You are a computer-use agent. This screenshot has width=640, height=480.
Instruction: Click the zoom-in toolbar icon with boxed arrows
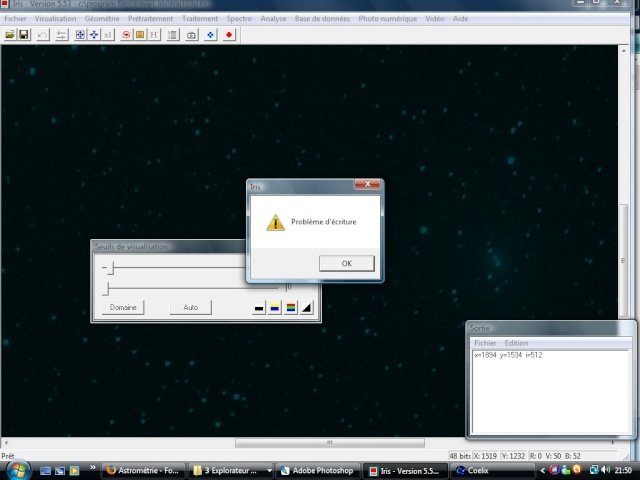pyautogui.click(x=80, y=35)
